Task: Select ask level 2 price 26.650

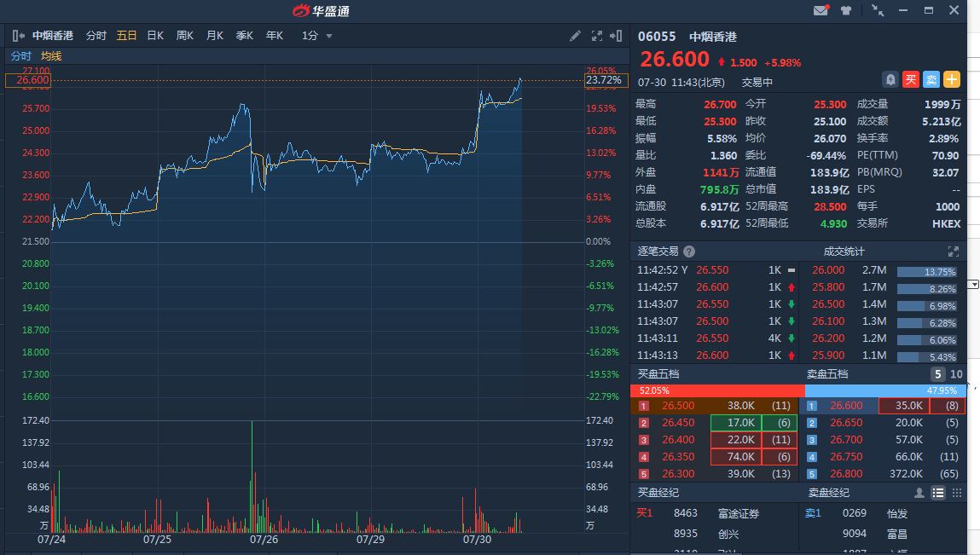Action: point(846,423)
